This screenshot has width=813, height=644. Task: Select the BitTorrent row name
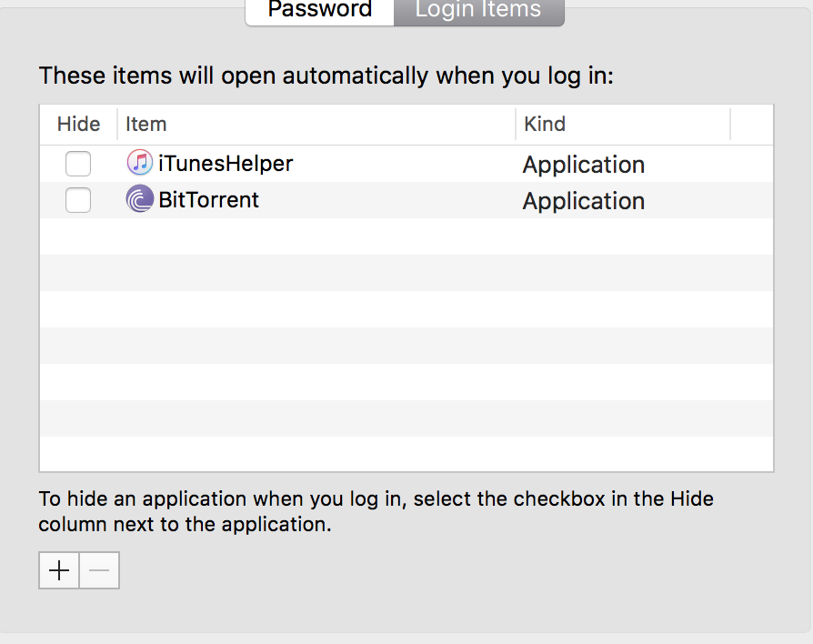pyautogui.click(x=208, y=200)
